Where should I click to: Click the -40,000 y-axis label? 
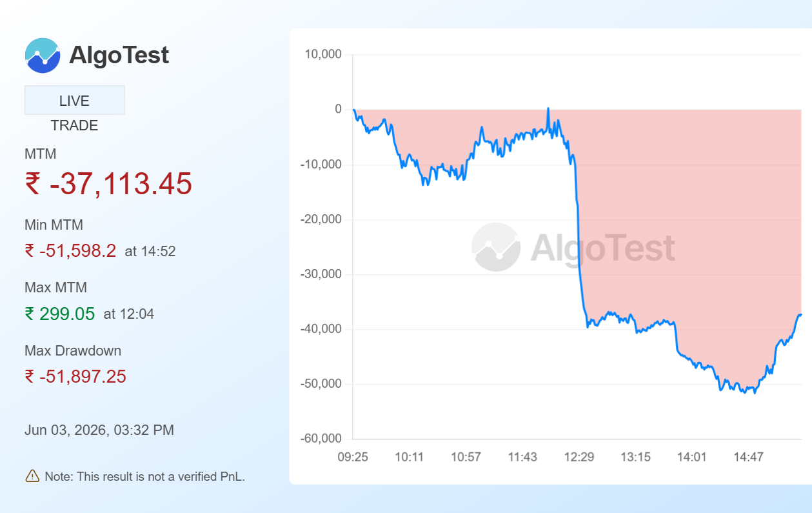pyautogui.click(x=321, y=329)
